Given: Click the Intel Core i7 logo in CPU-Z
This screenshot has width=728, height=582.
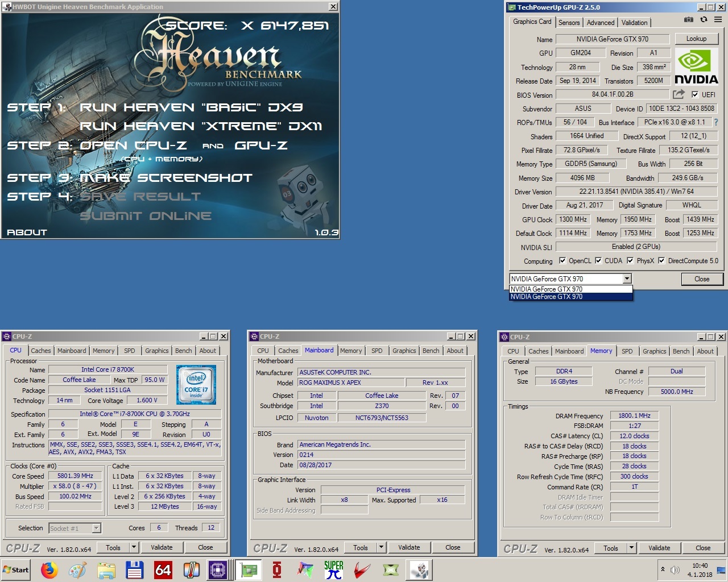Looking at the screenshot, I should (196, 385).
